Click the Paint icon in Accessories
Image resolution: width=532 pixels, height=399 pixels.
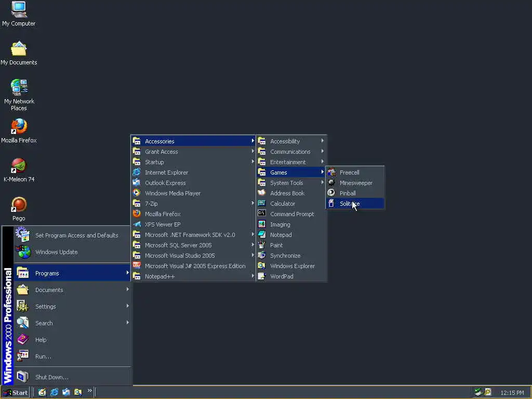coord(262,245)
